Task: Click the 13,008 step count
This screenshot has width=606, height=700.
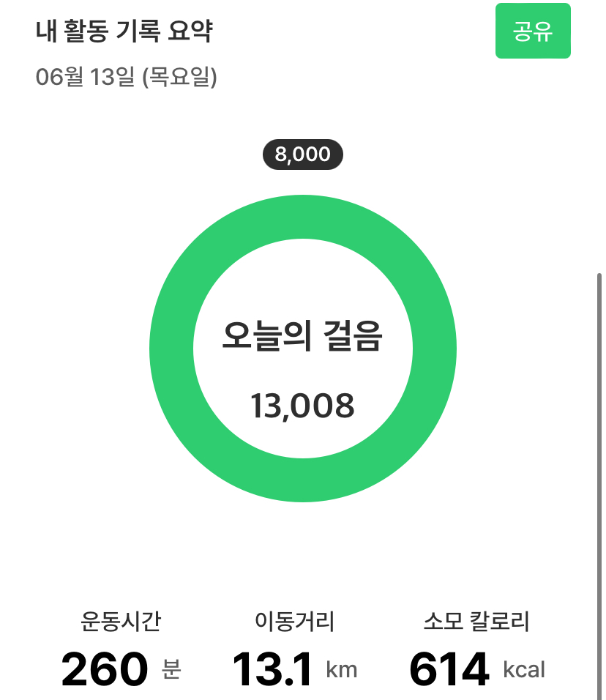Action: pyautogui.click(x=302, y=405)
